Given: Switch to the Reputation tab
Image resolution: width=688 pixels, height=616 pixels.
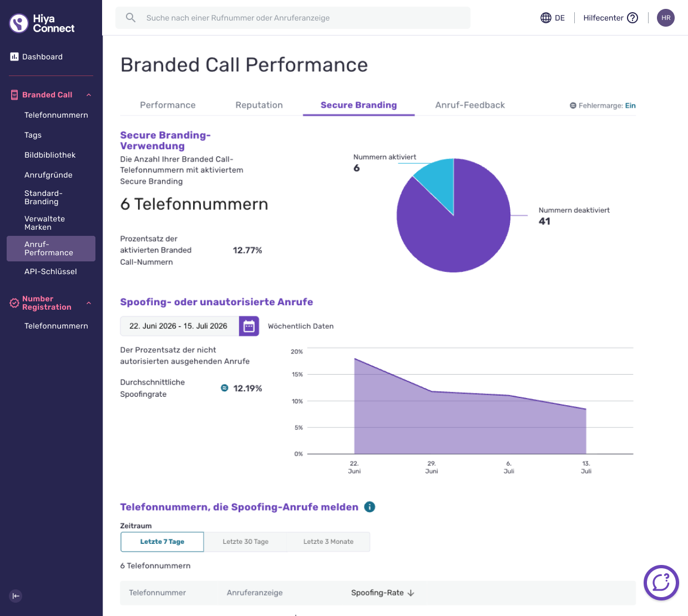Looking at the screenshot, I should (259, 105).
